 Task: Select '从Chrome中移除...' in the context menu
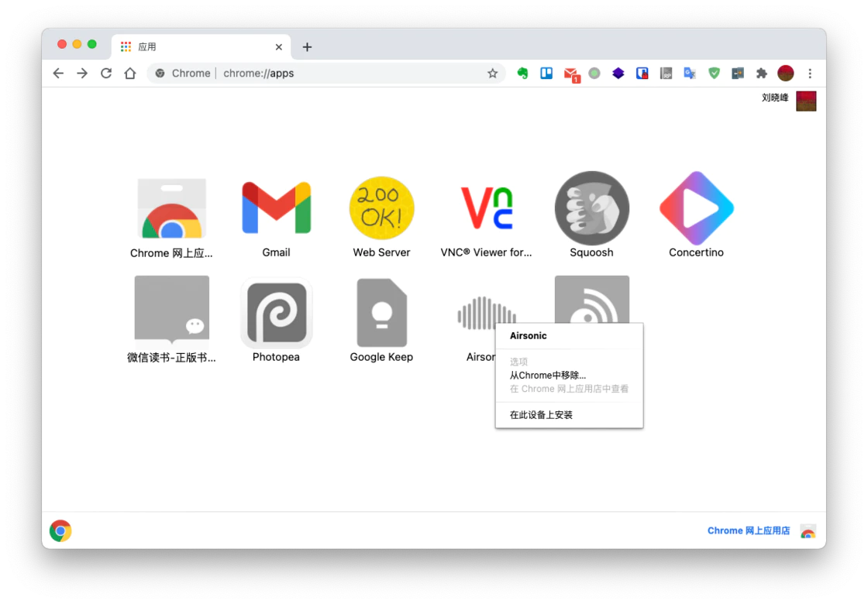coord(547,376)
